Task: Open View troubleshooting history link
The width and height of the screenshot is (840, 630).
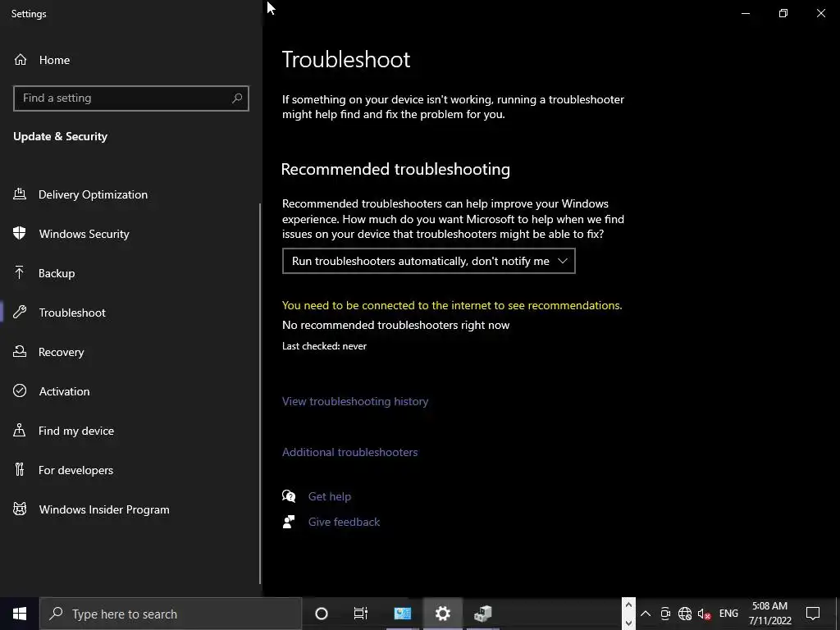Action: pos(355,401)
